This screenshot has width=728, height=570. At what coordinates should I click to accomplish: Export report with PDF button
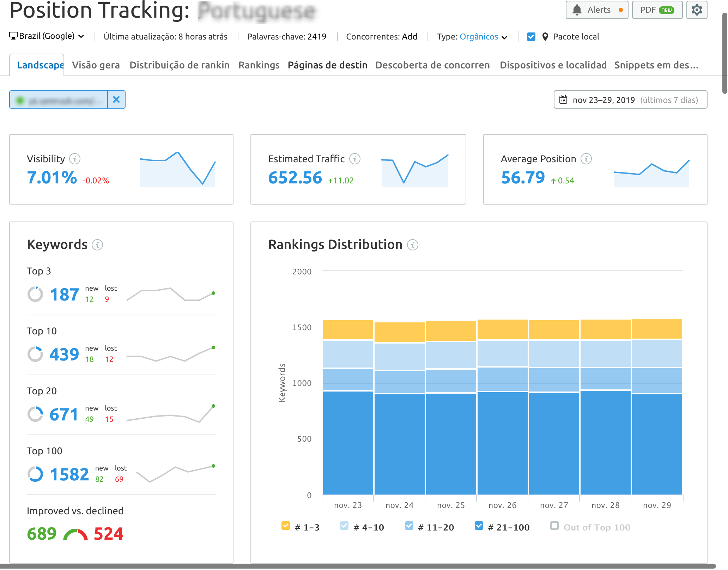click(x=657, y=10)
